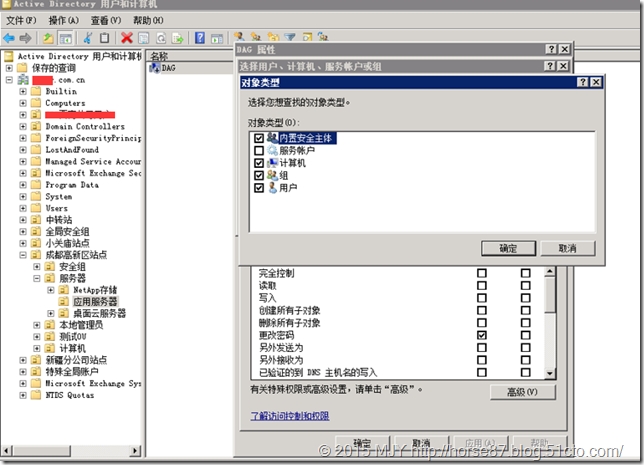Collapse the 成都高新区站点 tree node
The image size is (644, 465).
coord(23,255)
